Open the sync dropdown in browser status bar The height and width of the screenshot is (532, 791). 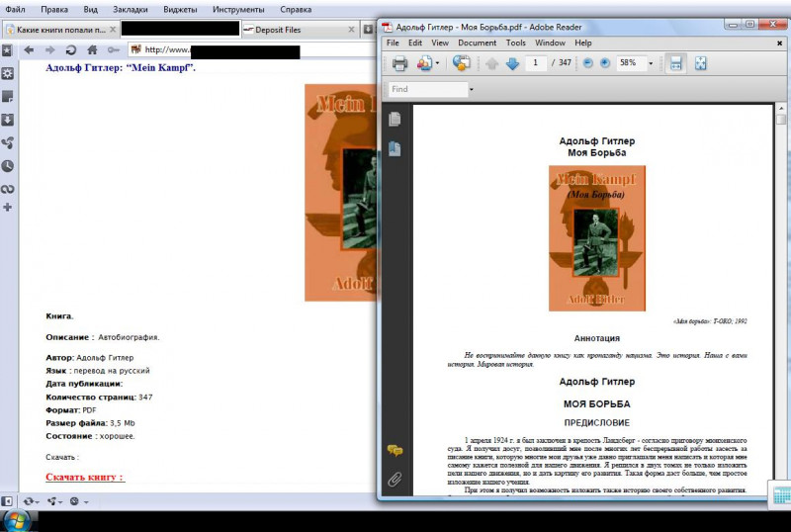[x=31, y=501]
